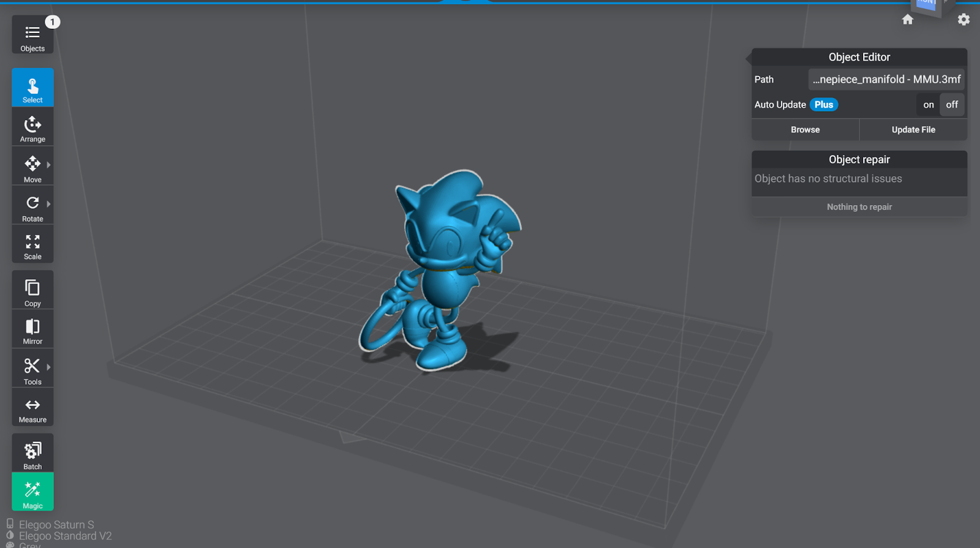Click 'Object has no structural issues' text
Screen dimensions: 980x548
[828, 179]
